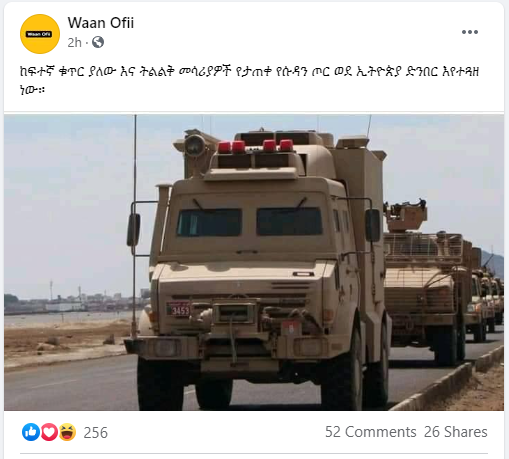This screenshot has width=509, height=459.
Task: Click the Amharic post caption text
Action: click(249, 80)
